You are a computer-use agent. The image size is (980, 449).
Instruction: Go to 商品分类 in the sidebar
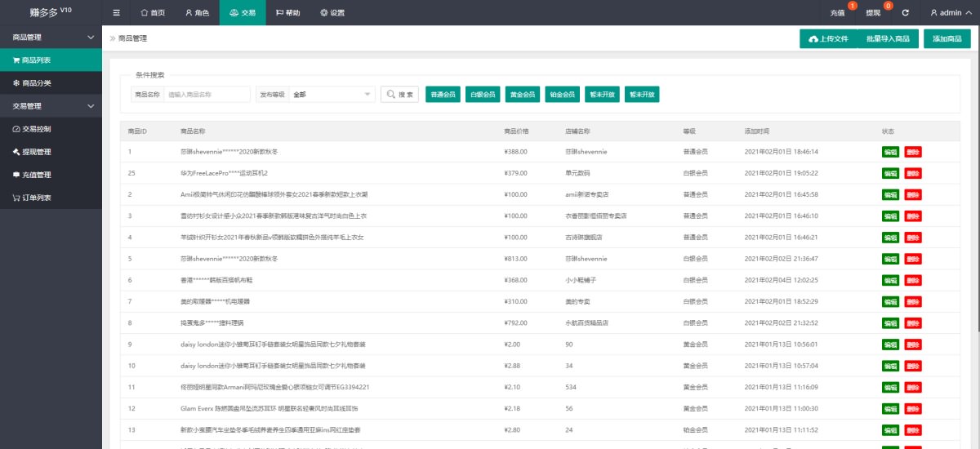pos(51,83)
